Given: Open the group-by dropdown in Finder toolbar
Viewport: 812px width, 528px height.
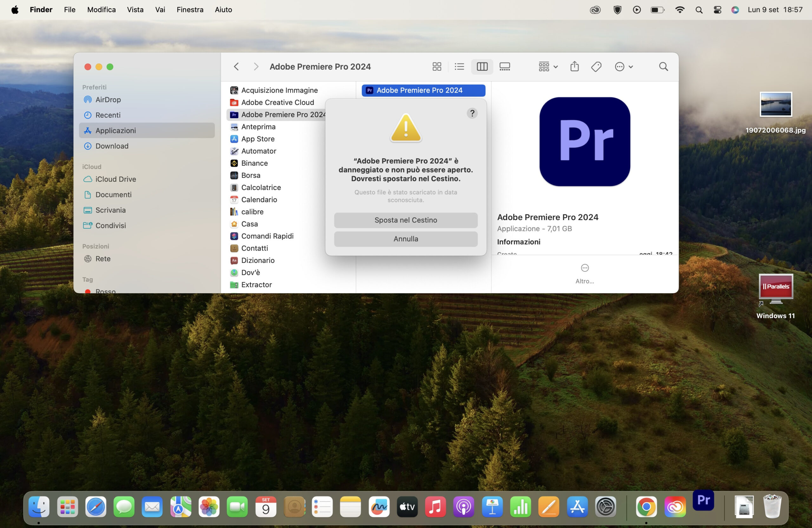Looking at the screenshot, I should tap(548, 67).
